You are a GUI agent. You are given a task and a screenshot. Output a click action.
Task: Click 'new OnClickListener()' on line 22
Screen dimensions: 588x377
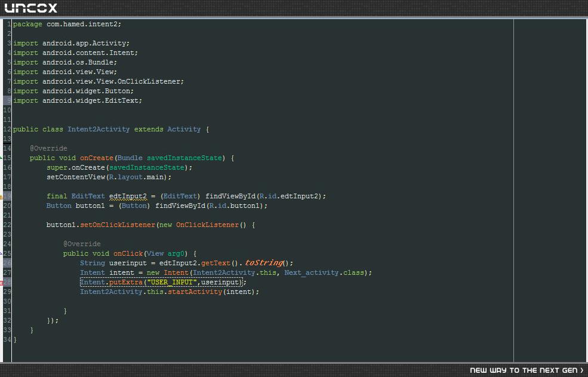pyautogui.click(x=203, y=225)
